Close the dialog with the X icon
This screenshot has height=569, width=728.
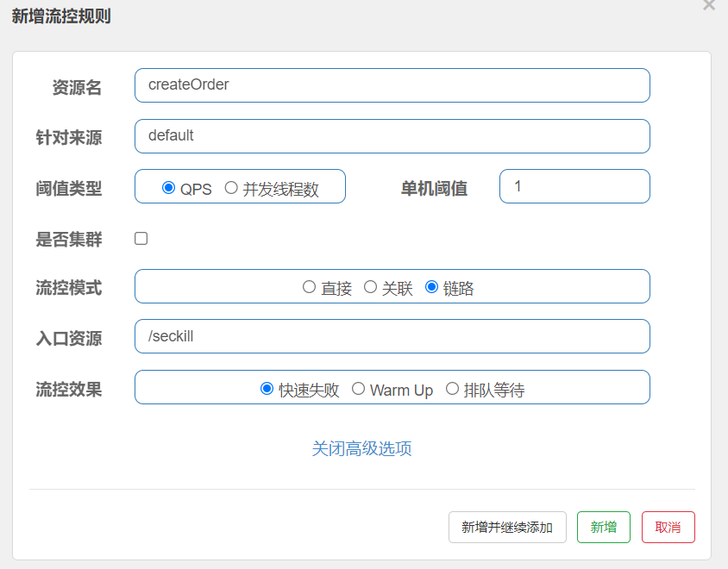(709, 6)
